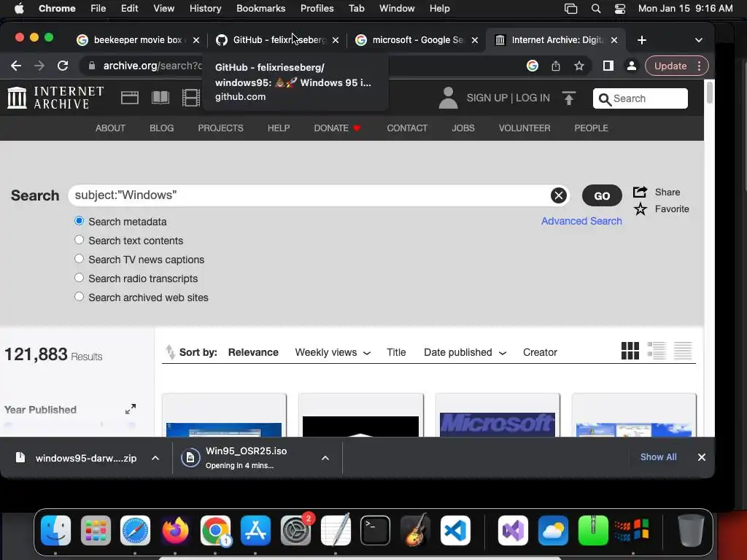Screen dimensions: 747x560
Task: Open the Bookmarks menu
Action: point(260,8)
